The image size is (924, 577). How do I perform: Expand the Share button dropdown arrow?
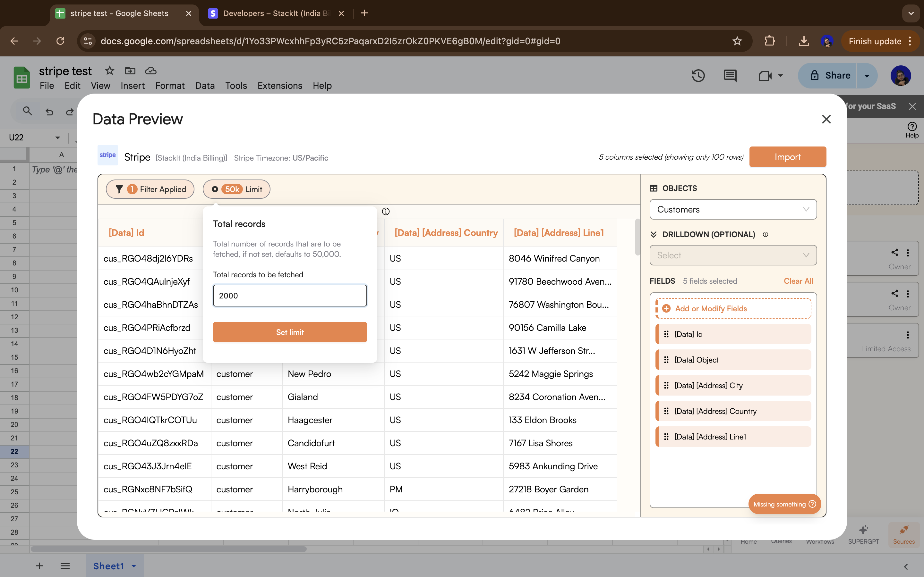click(867, 76)
